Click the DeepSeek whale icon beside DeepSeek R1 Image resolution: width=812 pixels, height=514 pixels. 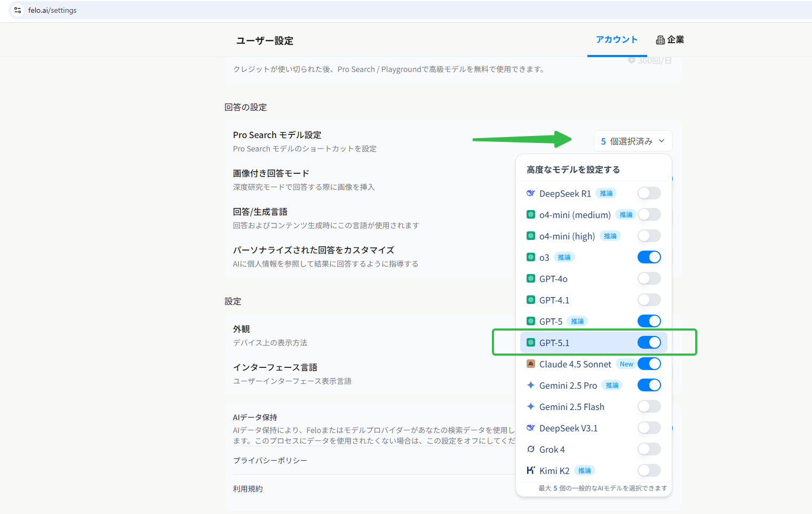(x=531, y=193)
